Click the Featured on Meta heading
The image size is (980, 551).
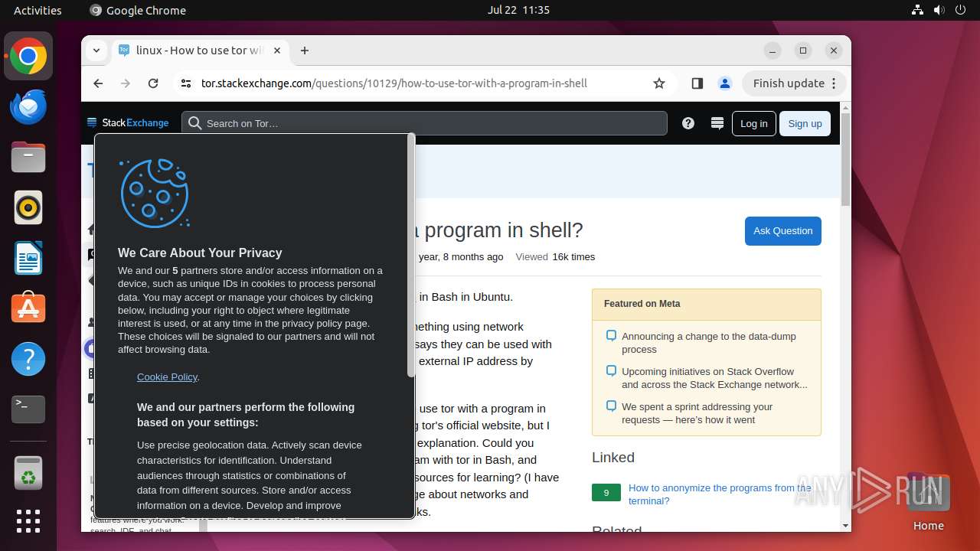(642, 304)
